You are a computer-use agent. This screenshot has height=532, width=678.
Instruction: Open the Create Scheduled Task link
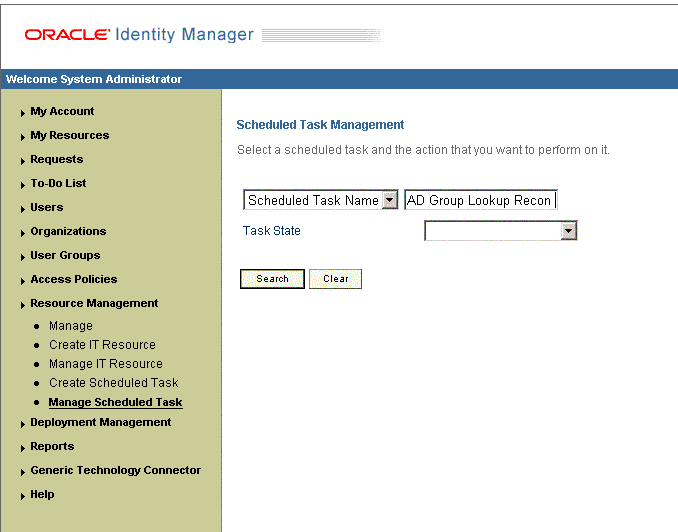click(x=113, y=383)
